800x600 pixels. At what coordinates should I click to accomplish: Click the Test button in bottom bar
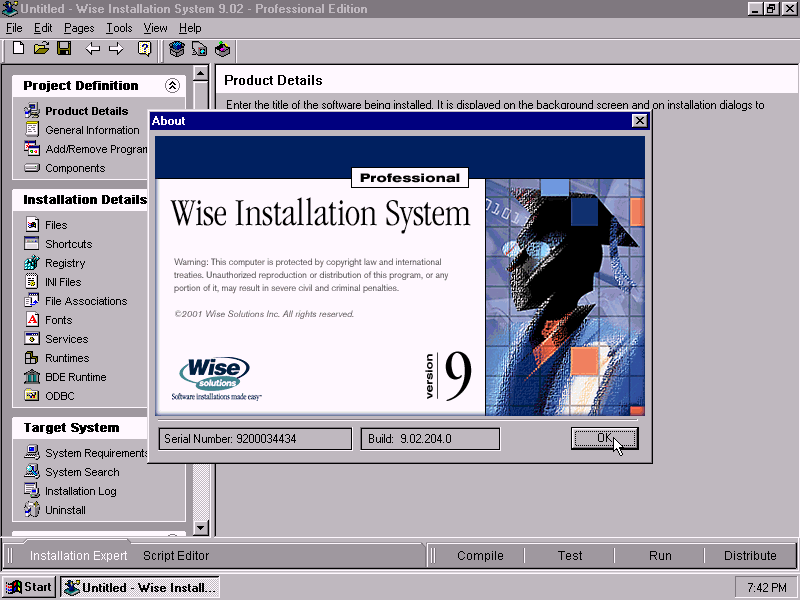pos(570,556)
